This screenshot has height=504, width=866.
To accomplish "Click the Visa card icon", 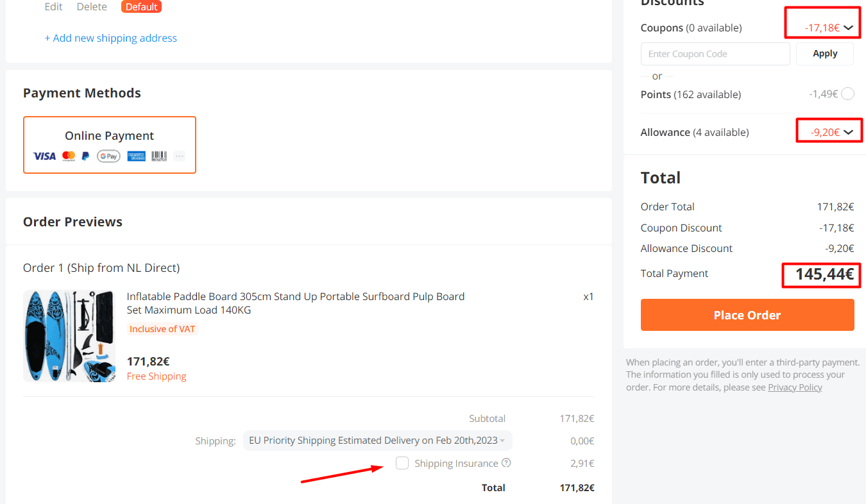I will pyautogui.click(x=44, y=156).
